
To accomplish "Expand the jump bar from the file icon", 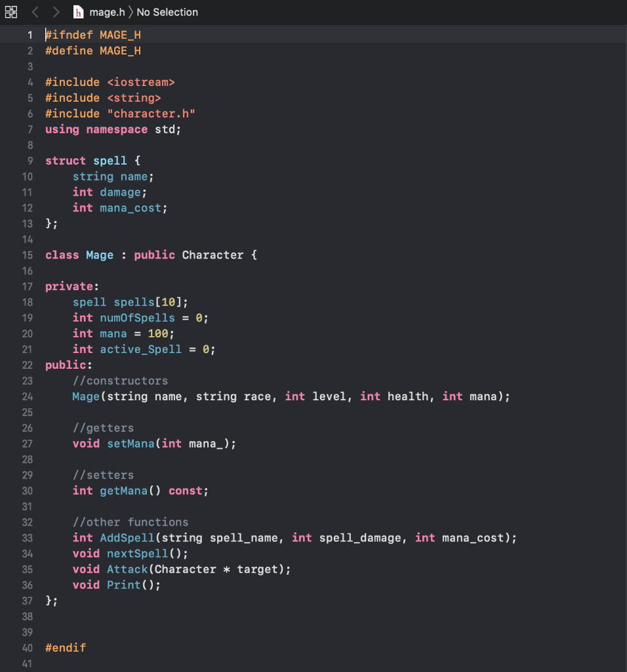I will [x=78, y=12].
